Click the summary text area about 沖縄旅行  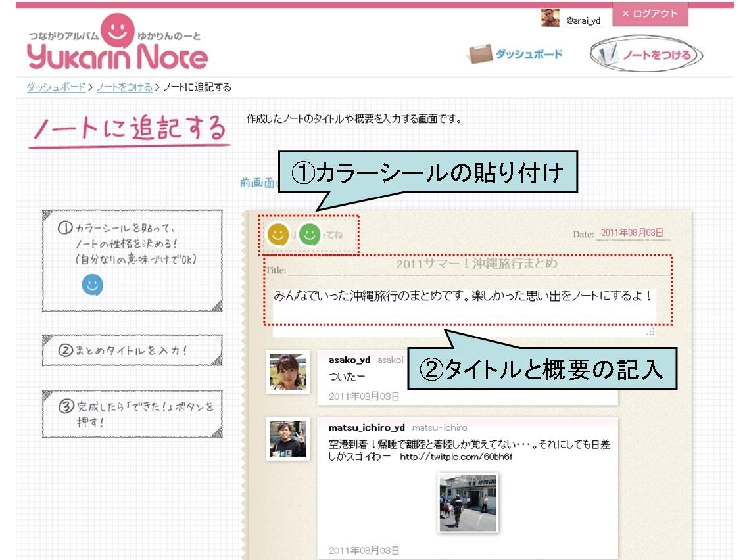[464, 312]
